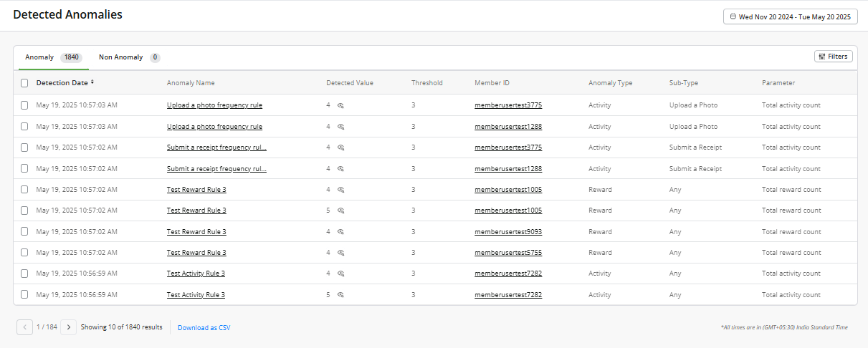Click 'Total reward count' in memberusertest9093 row

pyautogui.click(x=791, y=232)
